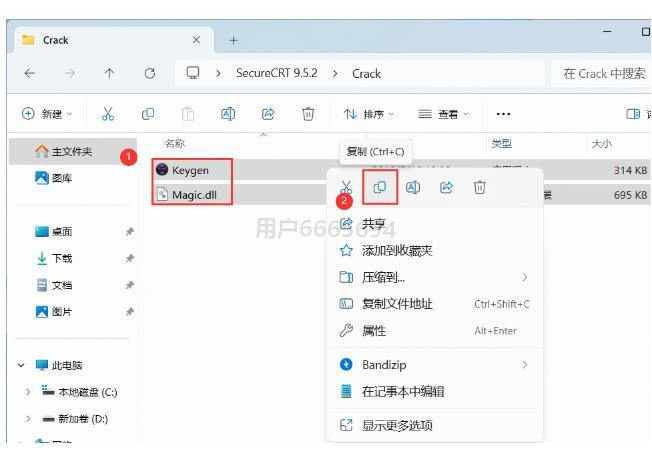Expand 新加卷 (D:) tree node

(x=28, y=419)
